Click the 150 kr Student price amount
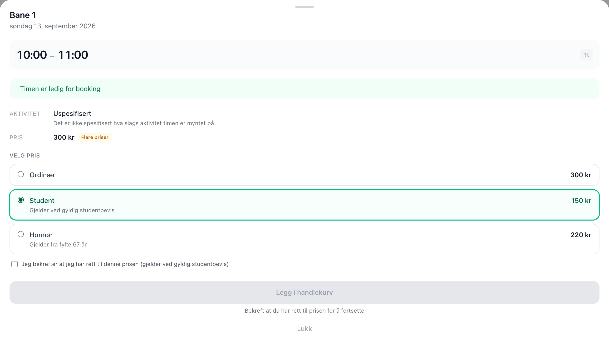Screen dimensions: 609x364 (581, 201)
